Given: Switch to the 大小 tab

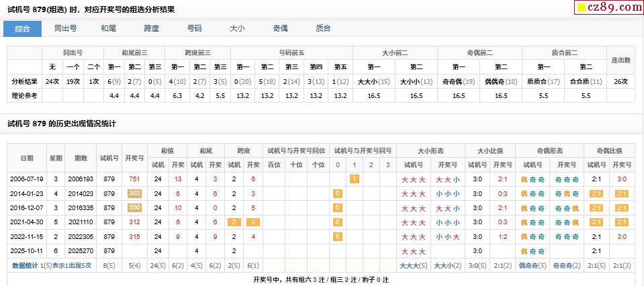Looking at the screenshot, I should tap(237, 28).
